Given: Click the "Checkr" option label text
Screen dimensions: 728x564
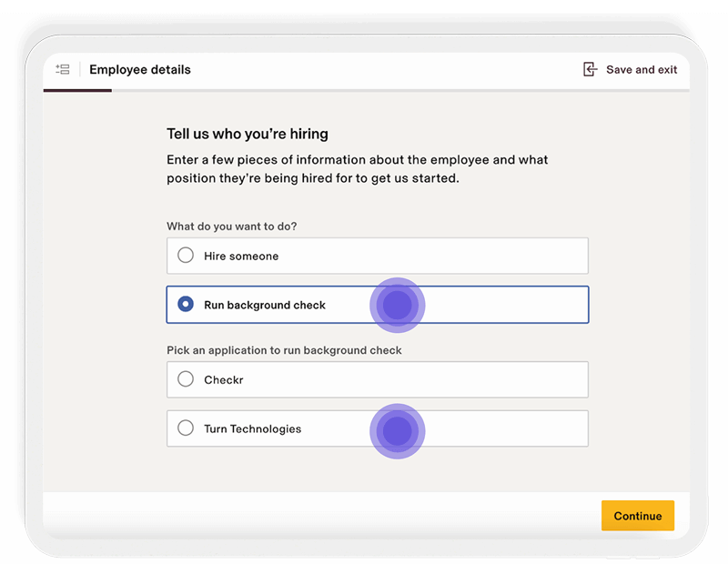Looking at the screenshot, I should coord(224,380).
